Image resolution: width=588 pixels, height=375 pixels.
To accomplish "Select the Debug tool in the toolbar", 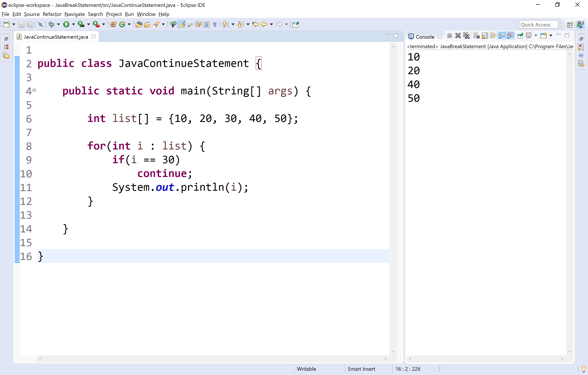I will 52,24.
